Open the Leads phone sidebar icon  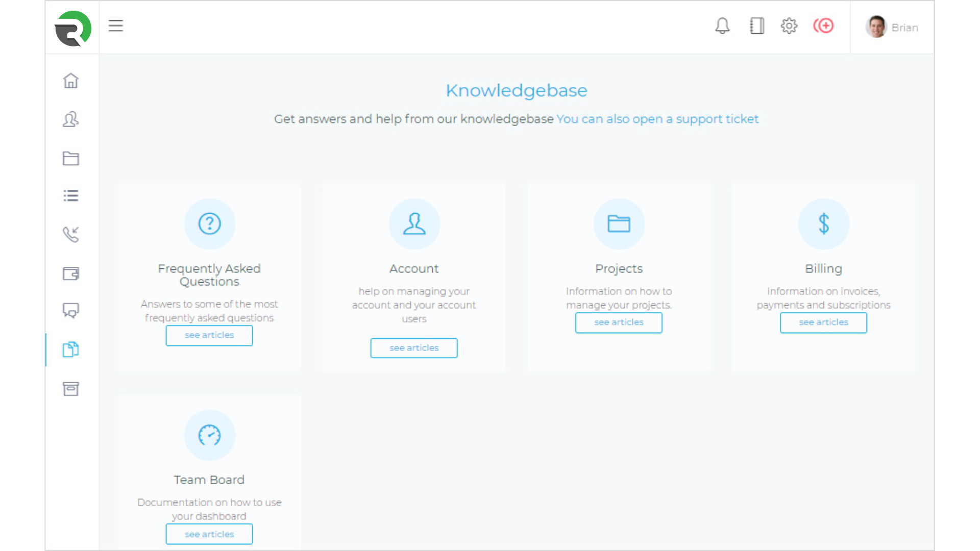(x=71, y=234)
